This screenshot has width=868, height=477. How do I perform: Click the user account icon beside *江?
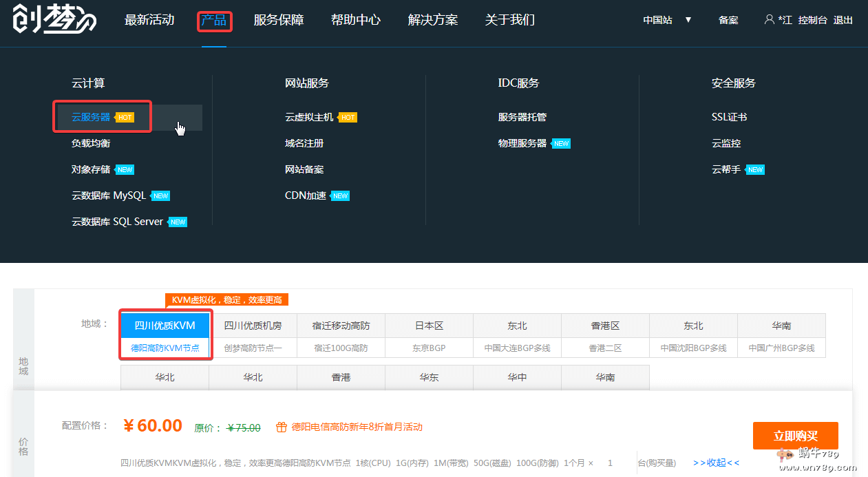pos(769,20)
